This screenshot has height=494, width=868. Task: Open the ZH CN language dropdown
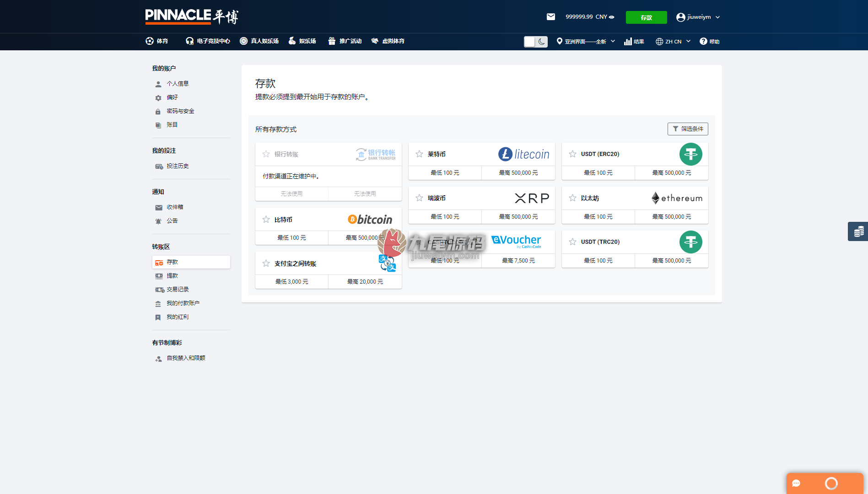coord(673,42)
